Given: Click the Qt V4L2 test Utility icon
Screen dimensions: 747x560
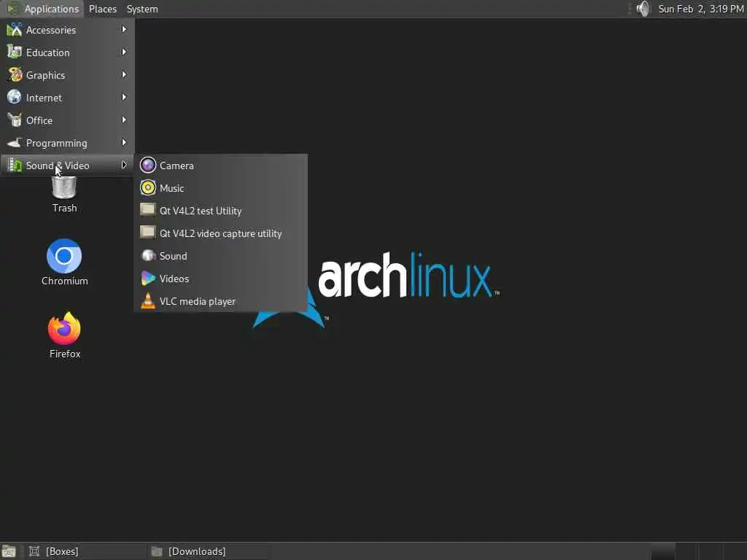Looking at the screenshot, I should pos(147,210).
